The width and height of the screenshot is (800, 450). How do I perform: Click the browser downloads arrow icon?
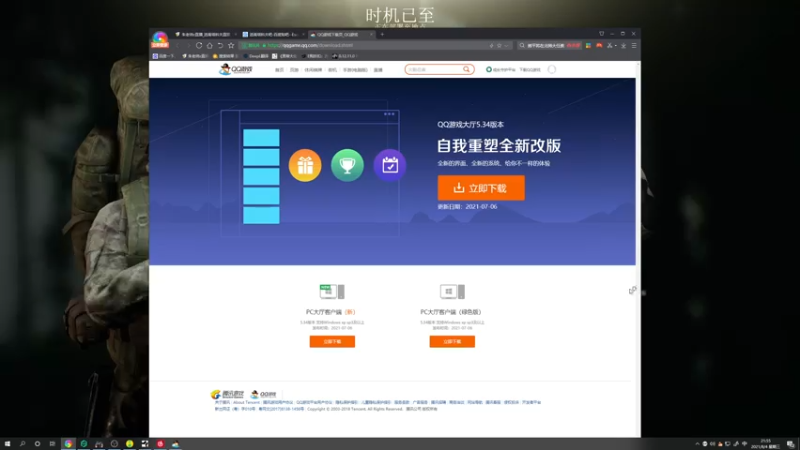623,45
